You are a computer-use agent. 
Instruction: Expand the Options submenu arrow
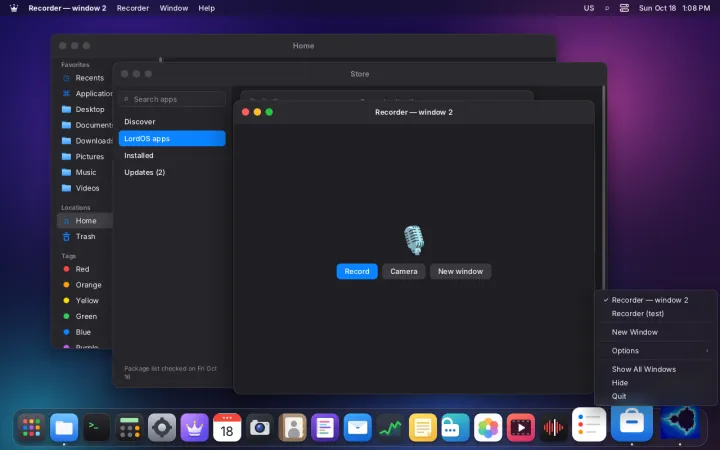click(x=707, y=351)
